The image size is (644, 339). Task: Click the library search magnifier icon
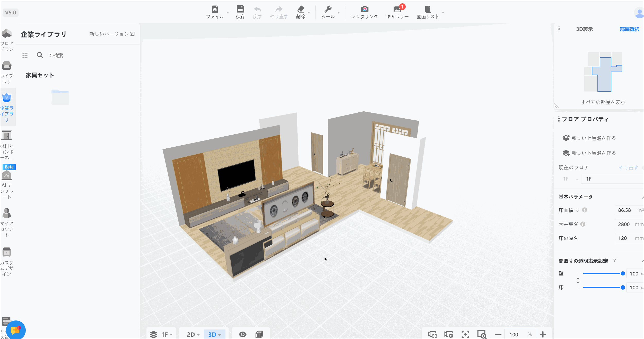click(40, 55)
